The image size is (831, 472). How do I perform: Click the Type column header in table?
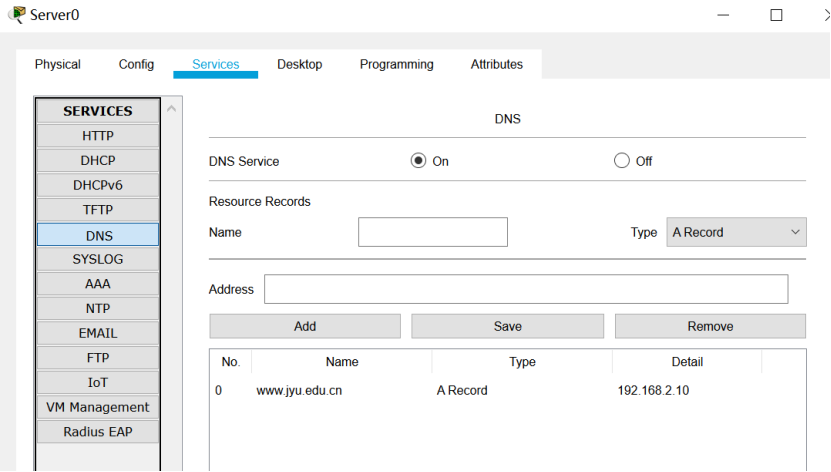[522, 362]
